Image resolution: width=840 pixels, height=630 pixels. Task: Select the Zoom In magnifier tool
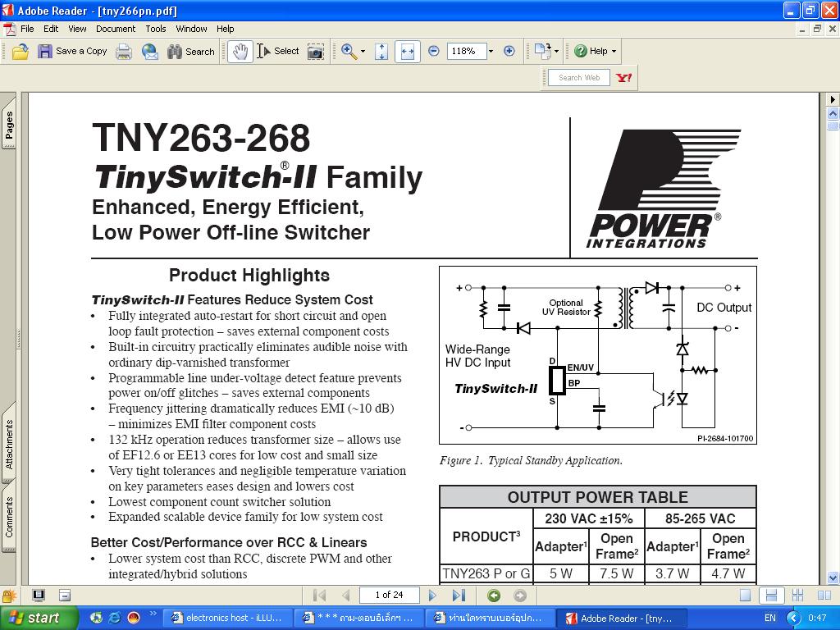pyautogui.click(x=349, y=52)
